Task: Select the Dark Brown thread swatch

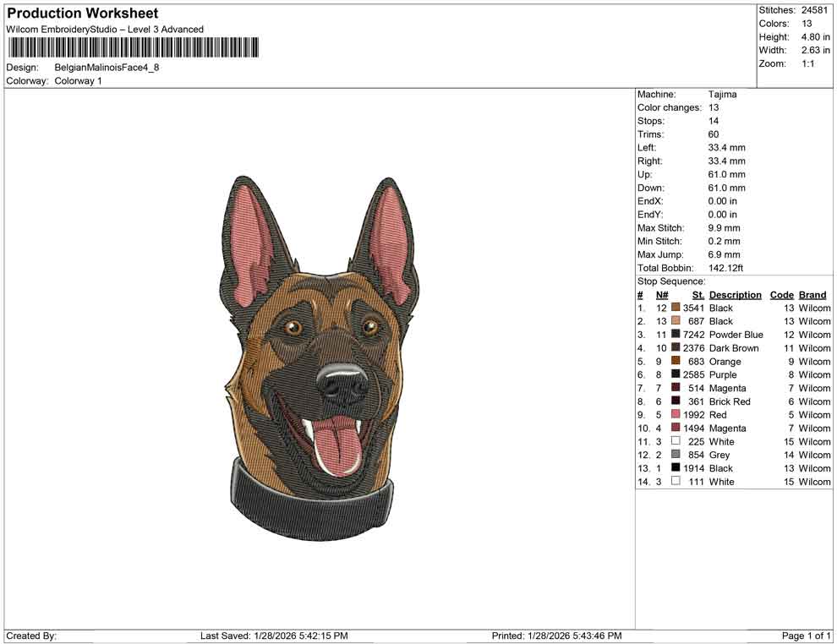Action: pyautogui.click(x=675, y=348)
